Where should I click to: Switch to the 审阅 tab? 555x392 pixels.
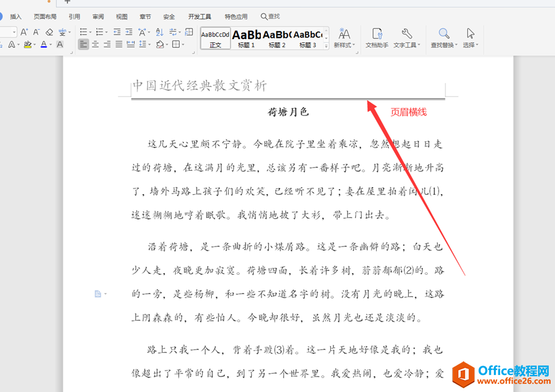pos(98,16)
